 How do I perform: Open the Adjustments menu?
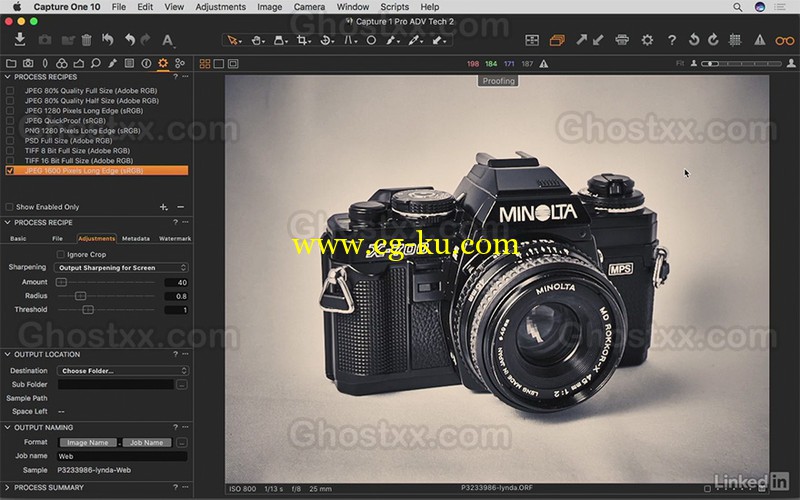pyautogui.click(x=220, y=7)
